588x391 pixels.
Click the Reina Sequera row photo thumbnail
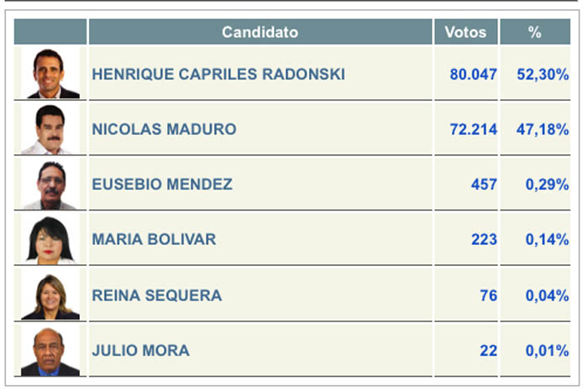(50, 295)
